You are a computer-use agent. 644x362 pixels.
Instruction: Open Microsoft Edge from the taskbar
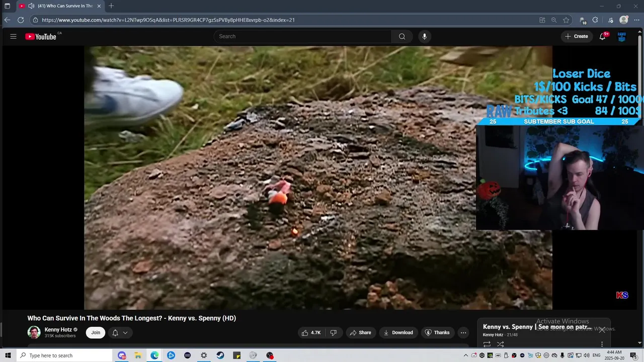pyautogui.click(x=154, y=355)
